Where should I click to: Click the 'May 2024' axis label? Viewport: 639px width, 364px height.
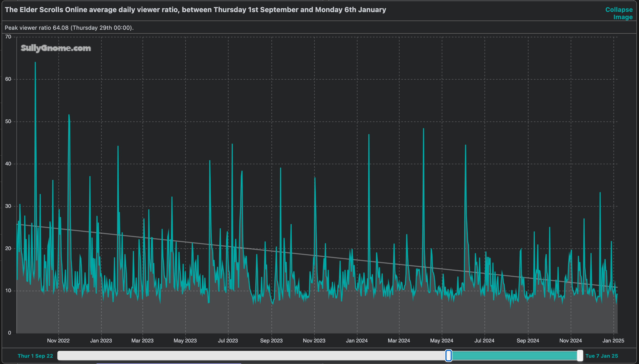(x=442, y=341)
